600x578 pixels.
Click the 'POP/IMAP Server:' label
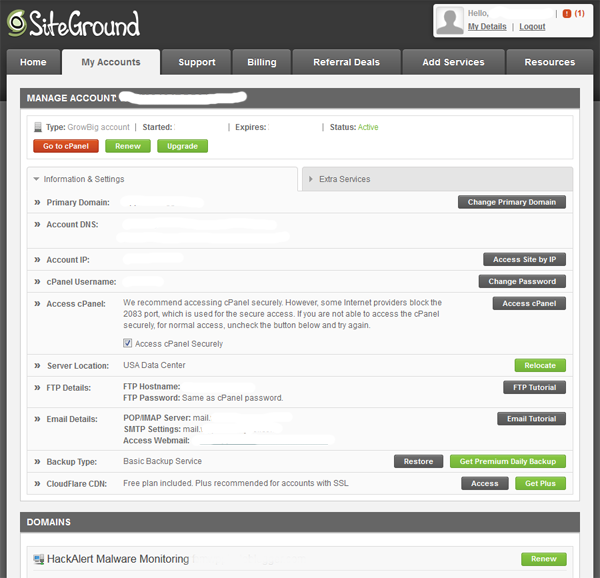coord(157,418)
